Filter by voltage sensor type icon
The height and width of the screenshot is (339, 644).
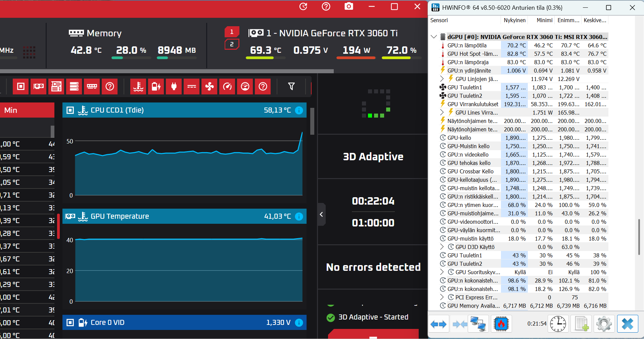156,87
